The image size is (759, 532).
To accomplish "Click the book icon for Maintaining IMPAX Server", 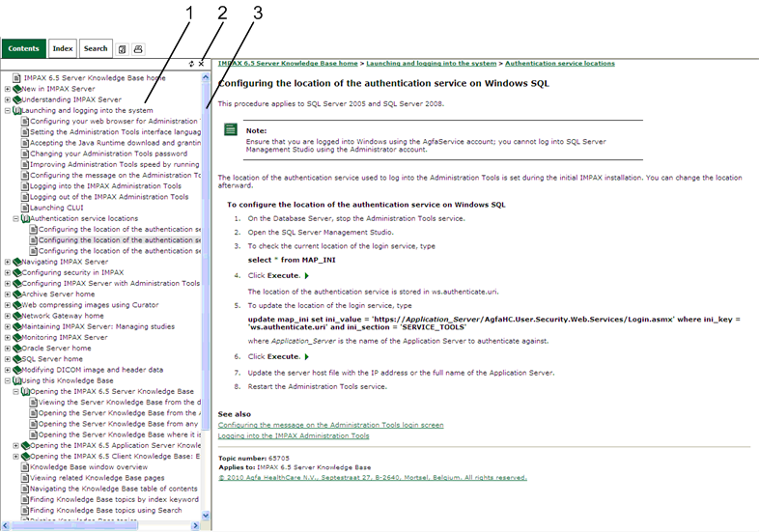I will pos(17,326).
